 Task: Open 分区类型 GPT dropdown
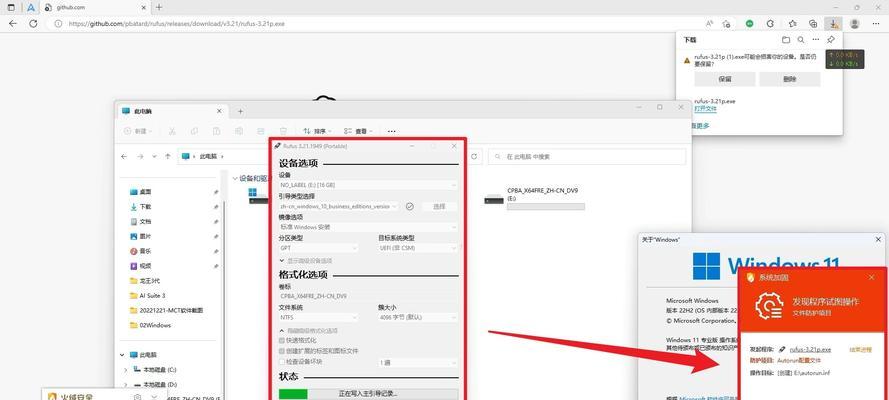(318, 248)
